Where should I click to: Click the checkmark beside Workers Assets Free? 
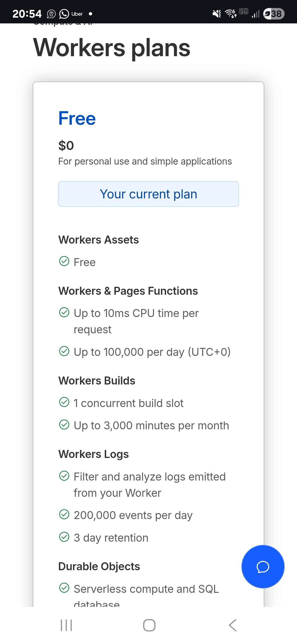tap(64, 262)
